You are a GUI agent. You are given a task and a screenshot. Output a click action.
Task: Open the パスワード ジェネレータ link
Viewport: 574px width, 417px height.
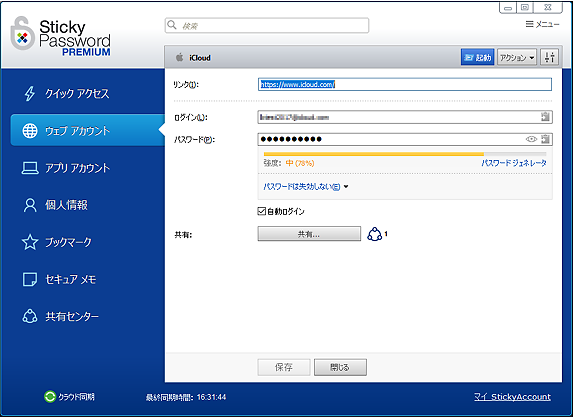click(514, 163)
